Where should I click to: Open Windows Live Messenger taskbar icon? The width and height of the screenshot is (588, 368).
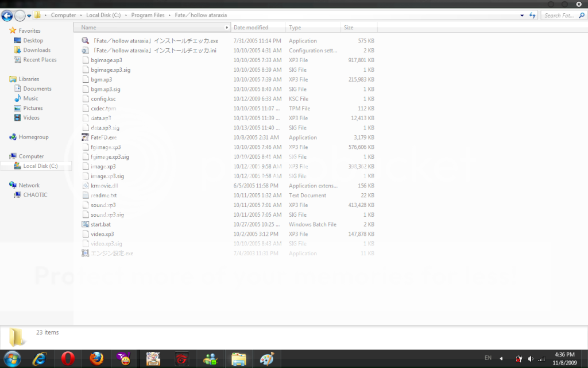(210, 359)
